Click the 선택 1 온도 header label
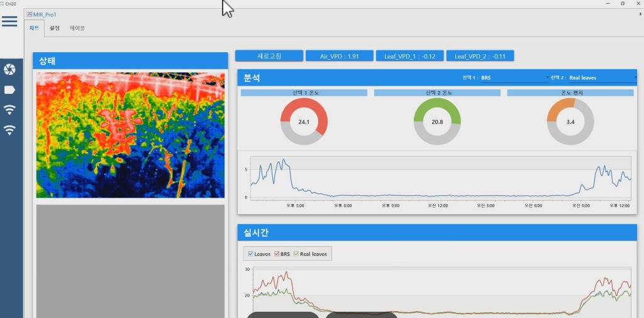Image resolution: width=644 pixels, height=318 pixels. (304, 93)
